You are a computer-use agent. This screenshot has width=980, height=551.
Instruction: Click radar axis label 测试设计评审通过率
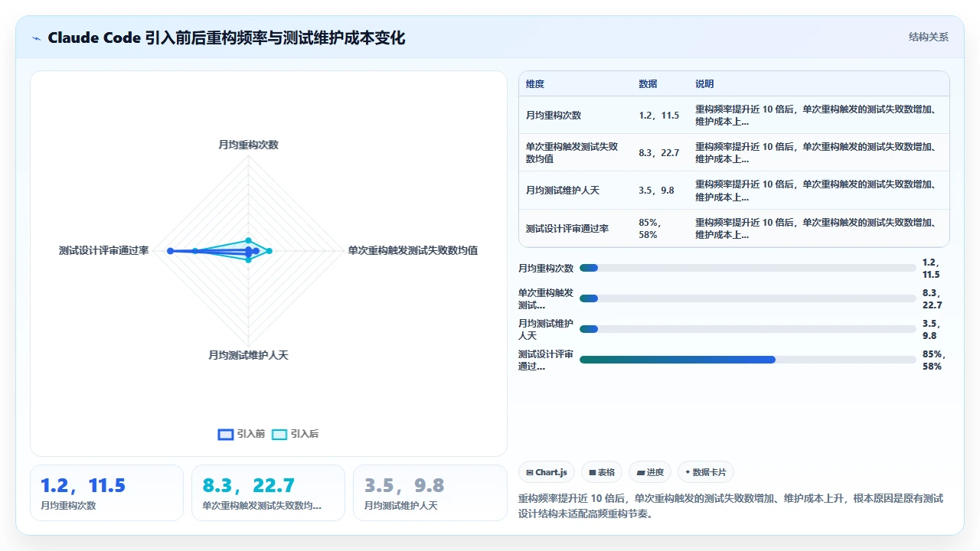point(103,250)
